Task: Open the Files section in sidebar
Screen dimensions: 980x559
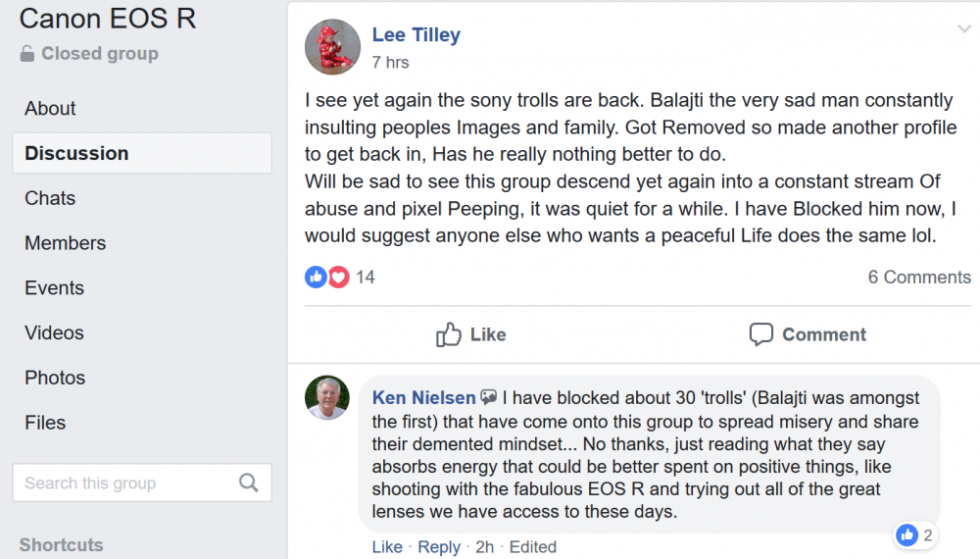Action: [x=45, y=423]
